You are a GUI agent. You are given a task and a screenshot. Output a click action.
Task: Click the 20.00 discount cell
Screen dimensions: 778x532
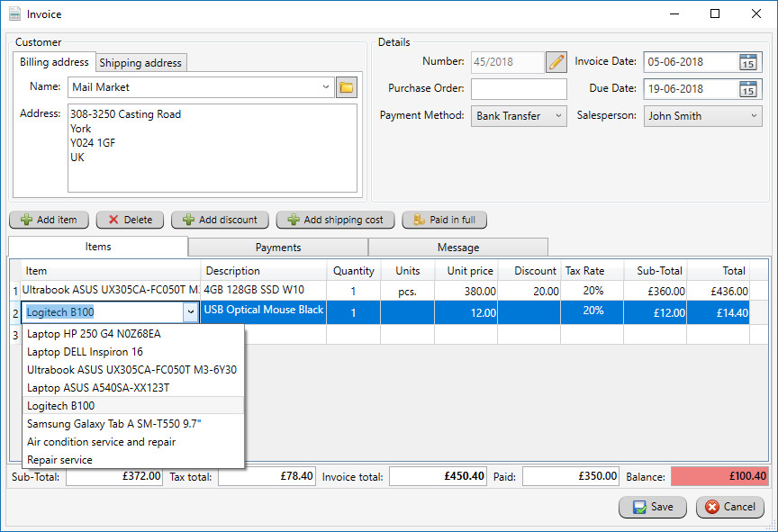(x=529, y=291)
